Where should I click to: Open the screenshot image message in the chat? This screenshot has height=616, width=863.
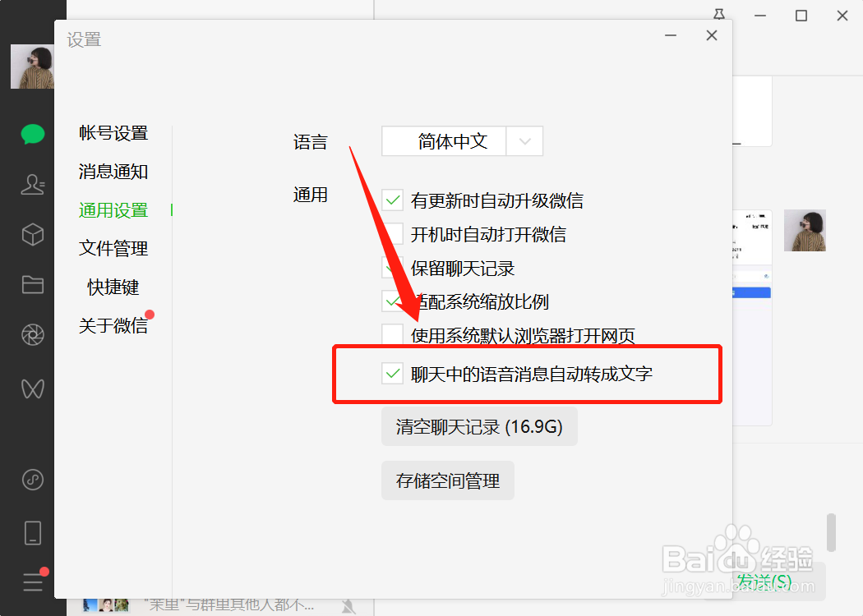point(752,317)
